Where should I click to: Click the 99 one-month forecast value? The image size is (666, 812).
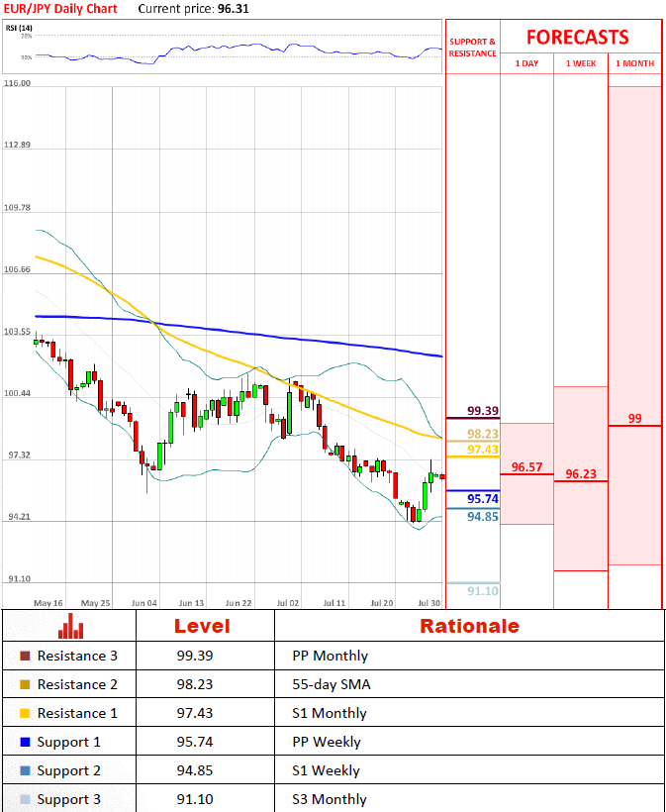(634, 418)
